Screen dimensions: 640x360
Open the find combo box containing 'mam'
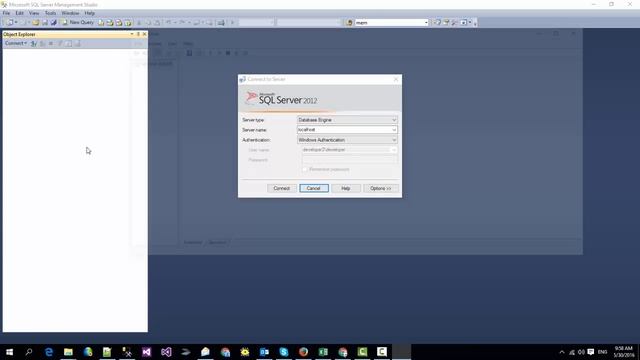tap(391, 22)
